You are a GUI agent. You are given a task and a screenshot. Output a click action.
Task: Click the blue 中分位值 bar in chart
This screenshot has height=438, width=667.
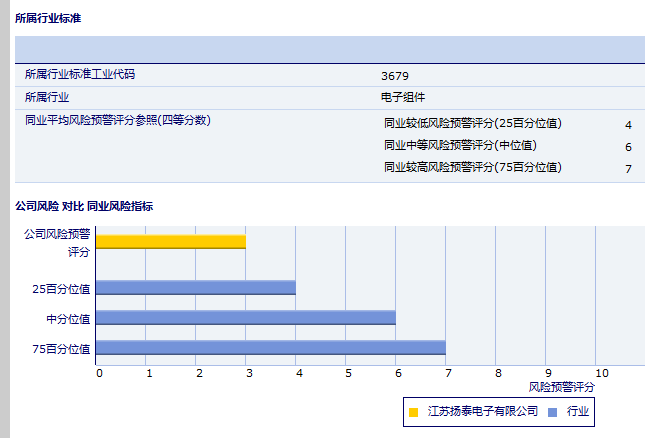(245, 317)
